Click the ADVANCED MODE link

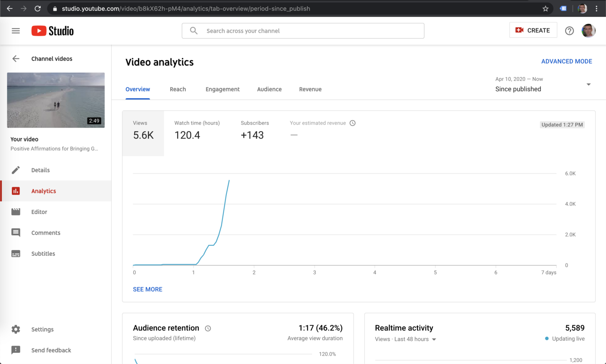[566, 61]
